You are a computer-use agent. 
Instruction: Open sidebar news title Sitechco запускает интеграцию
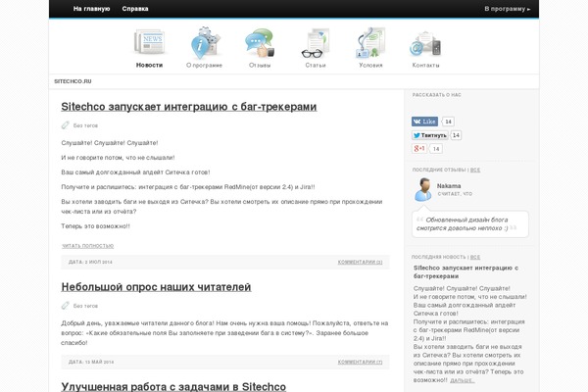tap(465, 272)
